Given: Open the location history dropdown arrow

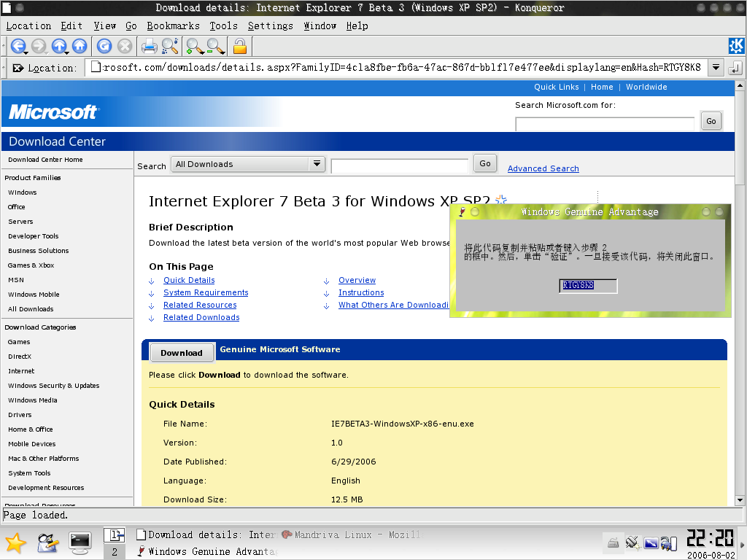Looking at the screenshot, I should 716,68.
